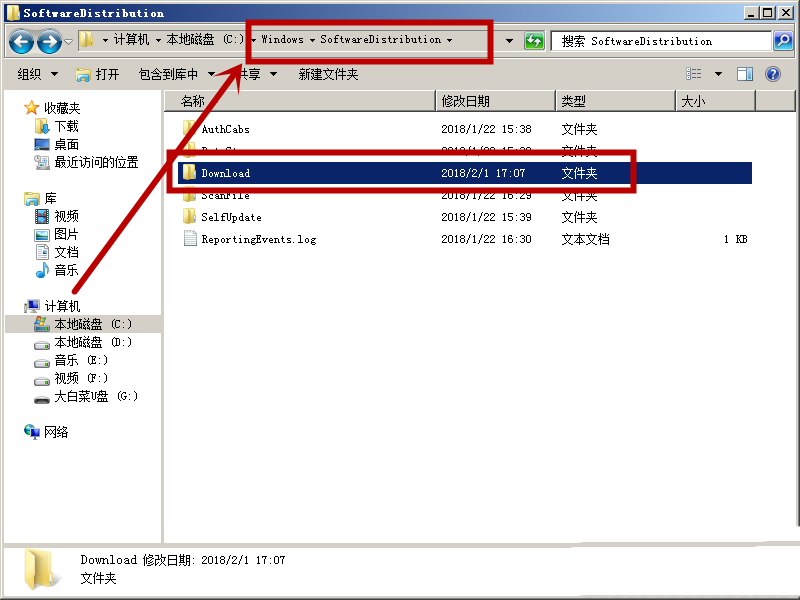Select the SelfUpdate folder

pos(231,217)
